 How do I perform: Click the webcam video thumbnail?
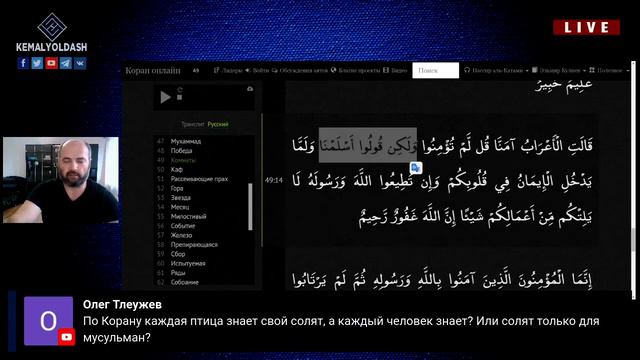(x=61, y=180)
